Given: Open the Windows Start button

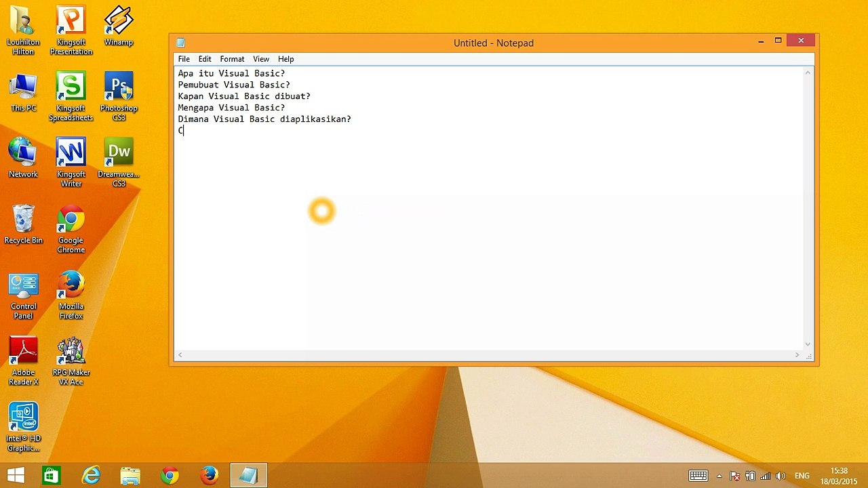Looking at the screenshot, I should click(15, 476).
